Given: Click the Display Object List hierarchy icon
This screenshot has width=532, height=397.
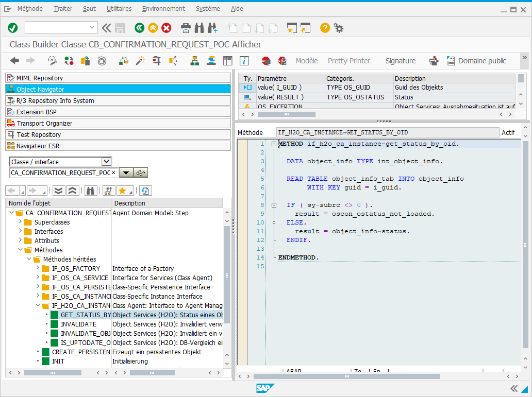Looking at the screenshot, I should coord(194,61).
